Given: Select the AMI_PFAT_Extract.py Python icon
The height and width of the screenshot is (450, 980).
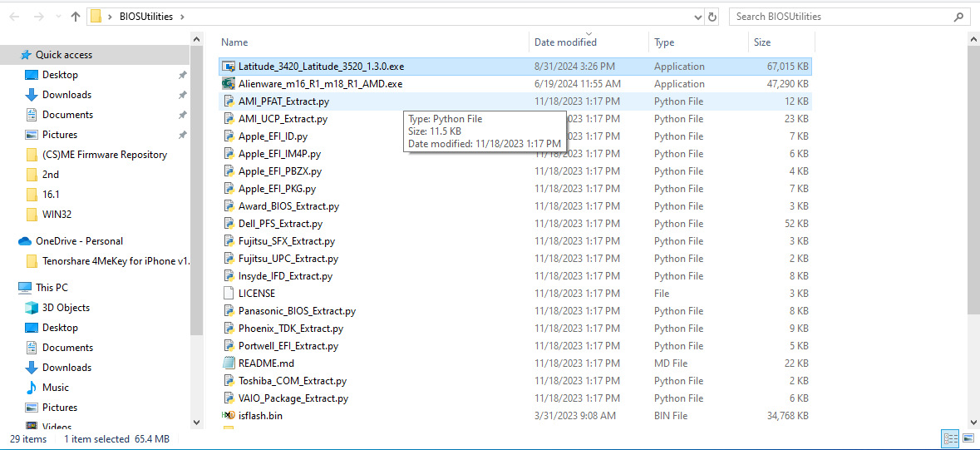Looking at the screenshot, I should tap(229, 101).
